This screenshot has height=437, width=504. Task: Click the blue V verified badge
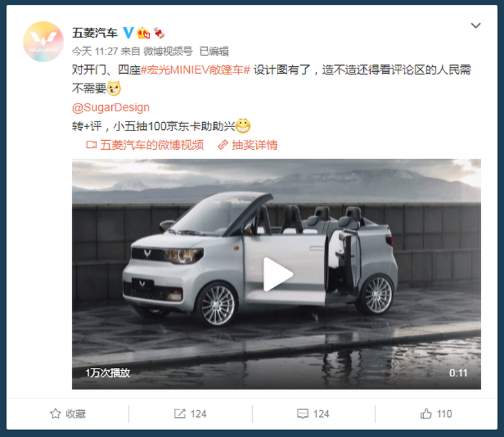click(x=128, y=32)
